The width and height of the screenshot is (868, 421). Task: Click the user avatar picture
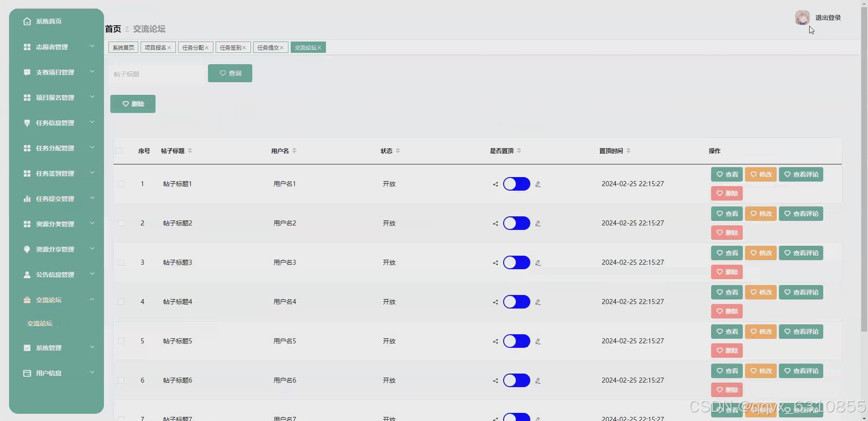tap(802, 18)
